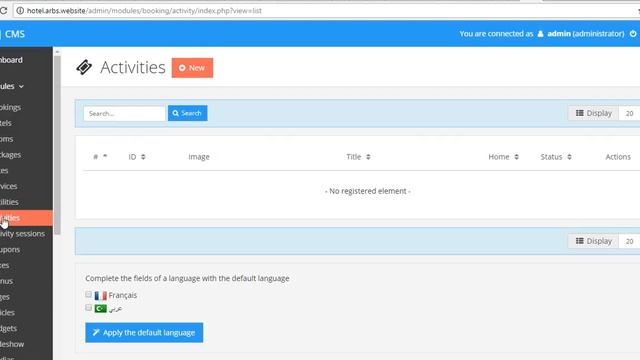Sort the list by Status column
Screen dimensions: 640x360
(556, 157)
